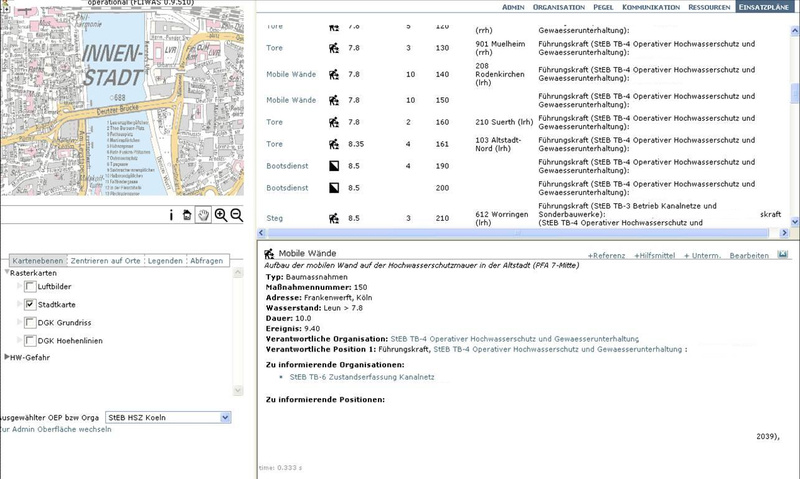The width and height of the screenshot is (800, 479).
Task: Collapse the Rasterkarten tree group
Action: tap(7, 272)
